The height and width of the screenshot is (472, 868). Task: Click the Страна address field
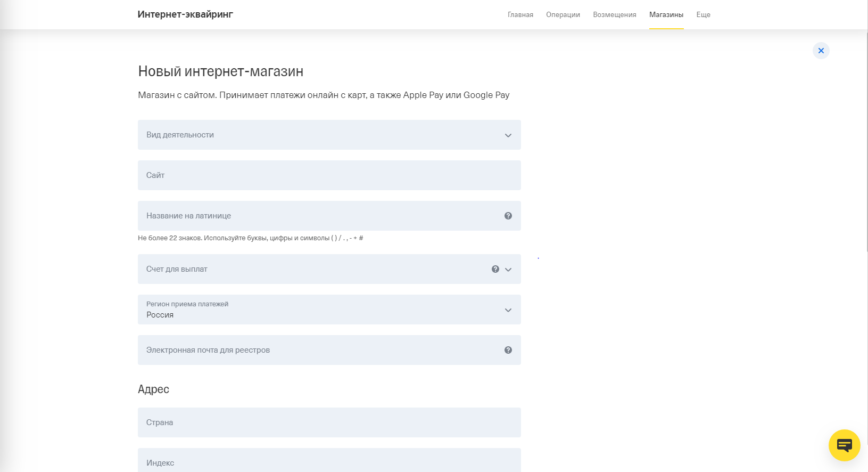pos(329,422)
